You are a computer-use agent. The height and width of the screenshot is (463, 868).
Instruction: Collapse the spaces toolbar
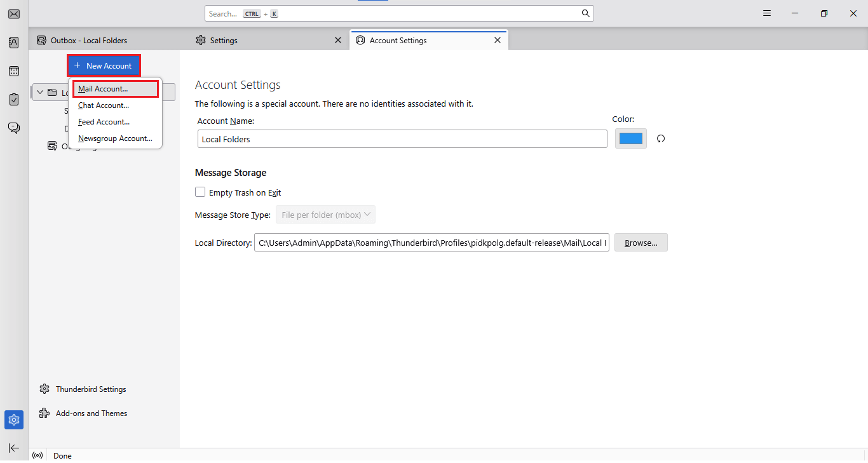tap(13, 448)
